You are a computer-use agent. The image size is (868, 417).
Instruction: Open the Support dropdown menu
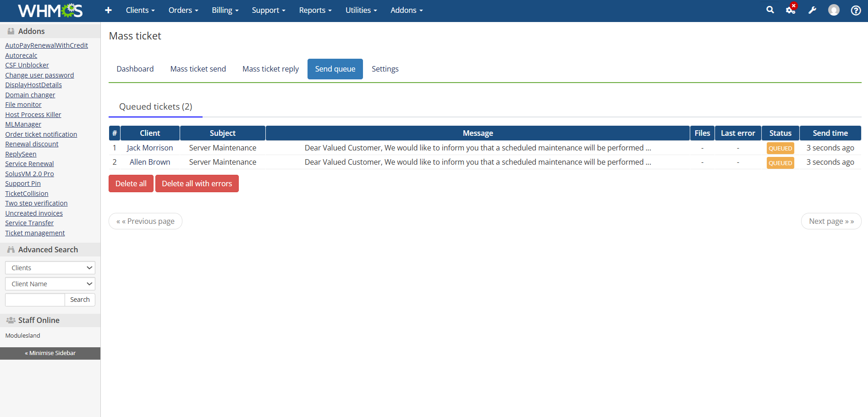(269, 10)
